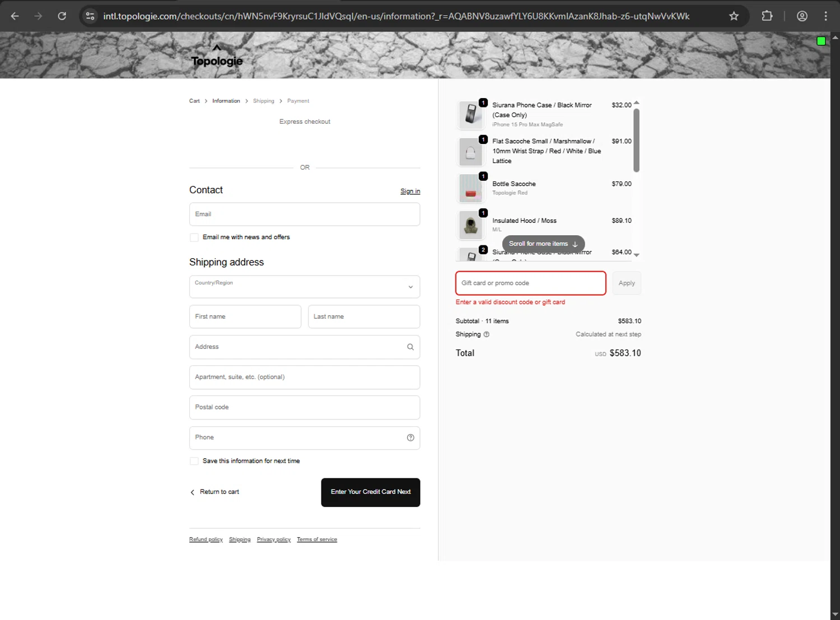Click order list scrollbar down arrow
Screen dimensions: 840x620
pyautogui.click(x=636, y=255)
